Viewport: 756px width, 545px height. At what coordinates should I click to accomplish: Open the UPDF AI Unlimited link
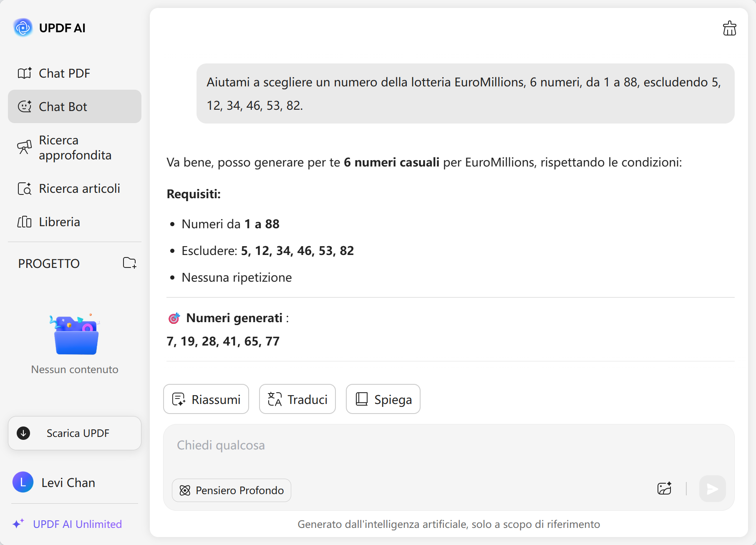[x=77, y=524]
